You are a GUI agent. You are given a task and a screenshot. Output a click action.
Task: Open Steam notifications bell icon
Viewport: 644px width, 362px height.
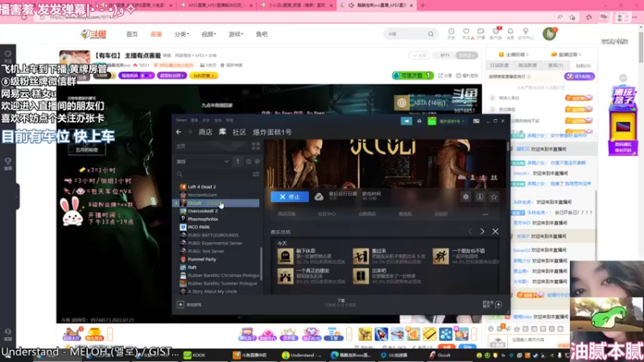[x=419, y=121]
